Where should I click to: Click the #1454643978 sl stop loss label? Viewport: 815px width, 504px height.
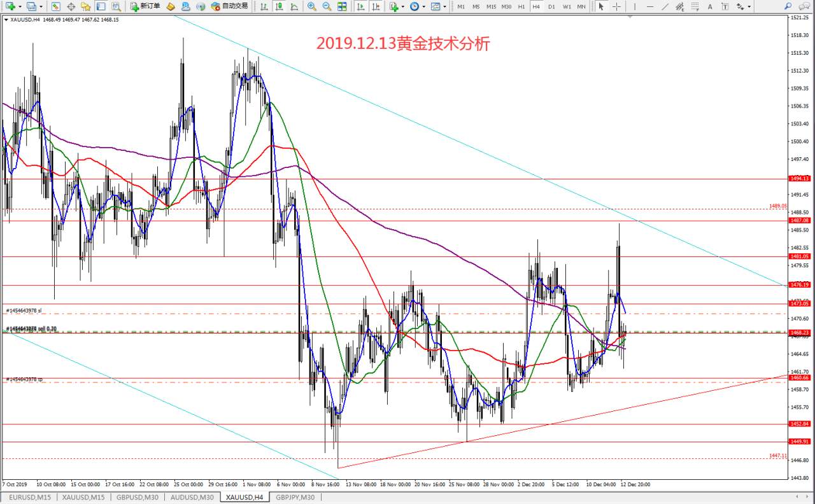[24, 311]
